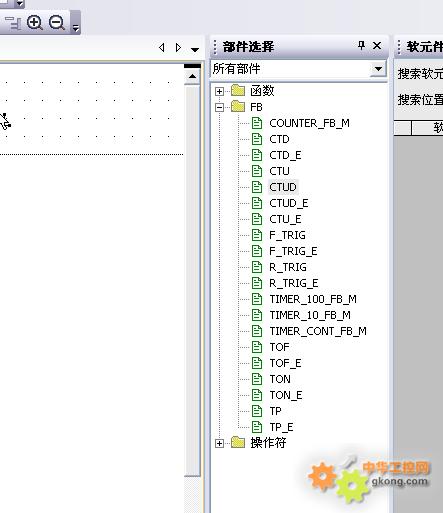Select the CTUD function block

pyautogui.click(x=283, y=187)
